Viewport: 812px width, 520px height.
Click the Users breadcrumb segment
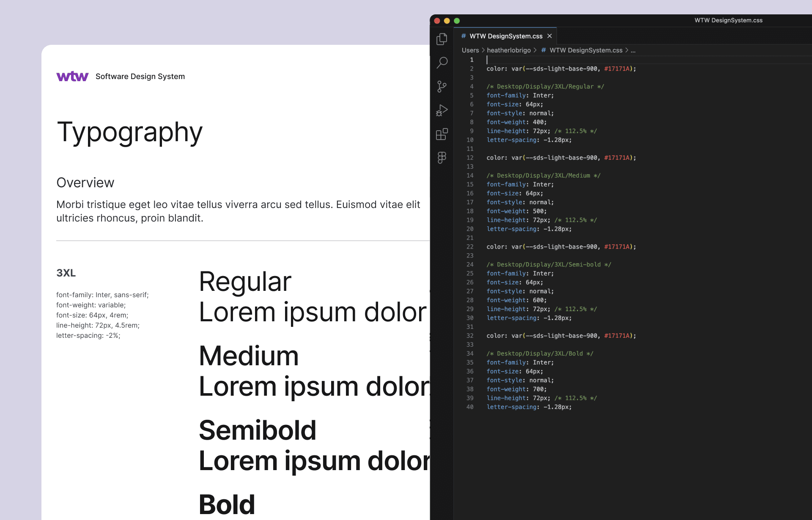point(470,50)
